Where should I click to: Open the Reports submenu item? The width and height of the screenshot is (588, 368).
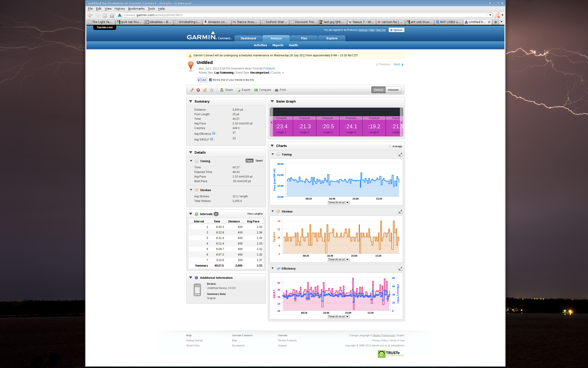[x=278, y=45]
